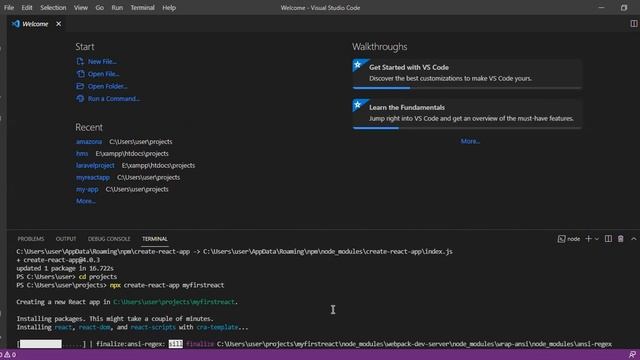Open the File menu
Viewport: 640px width, 360px height.
point(9,8)
